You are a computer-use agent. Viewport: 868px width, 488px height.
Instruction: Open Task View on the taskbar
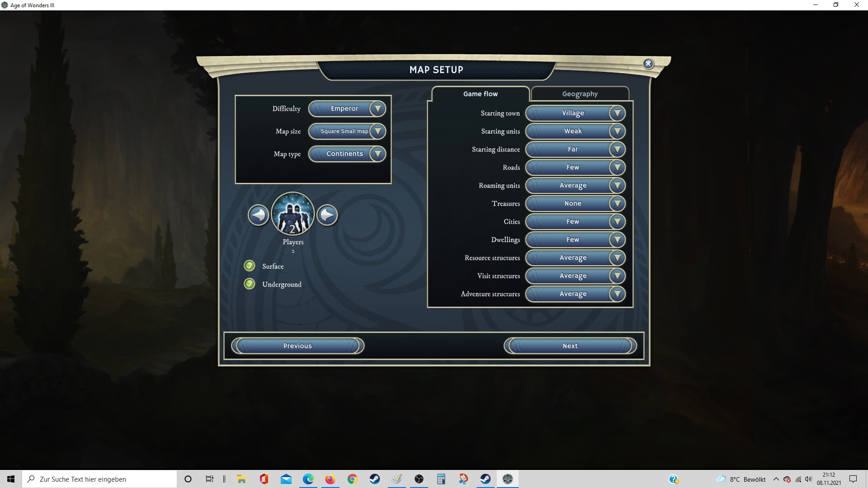click(210, 479)
